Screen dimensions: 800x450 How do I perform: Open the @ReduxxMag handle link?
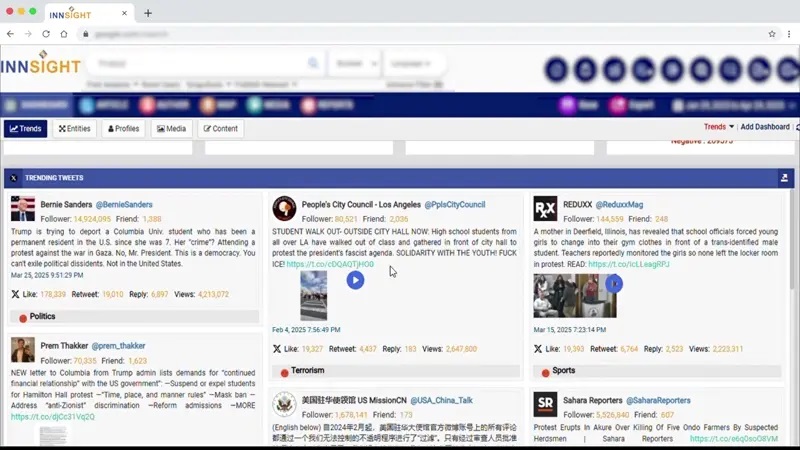tap(619, 205)
